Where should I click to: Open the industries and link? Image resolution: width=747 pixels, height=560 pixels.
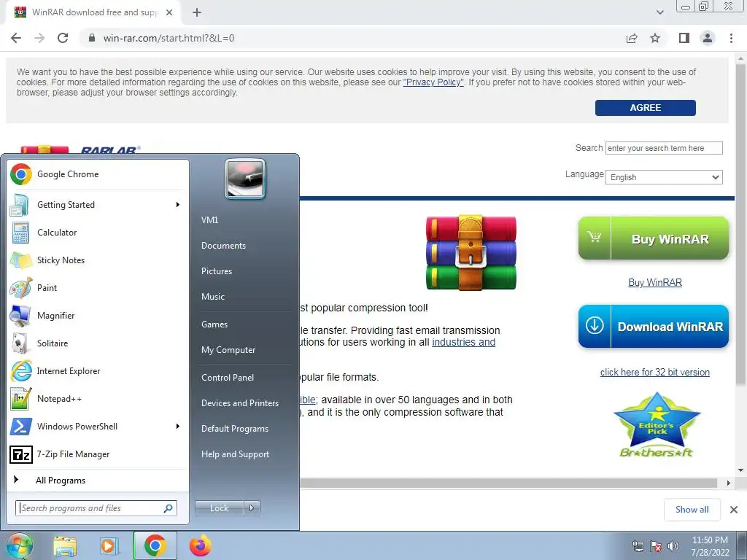click(463, 342)
